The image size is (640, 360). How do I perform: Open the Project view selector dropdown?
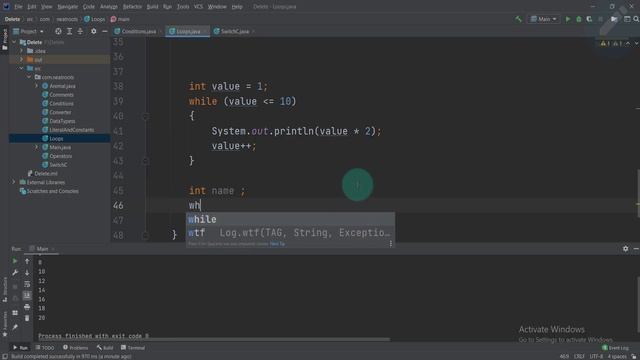[28, 31]
